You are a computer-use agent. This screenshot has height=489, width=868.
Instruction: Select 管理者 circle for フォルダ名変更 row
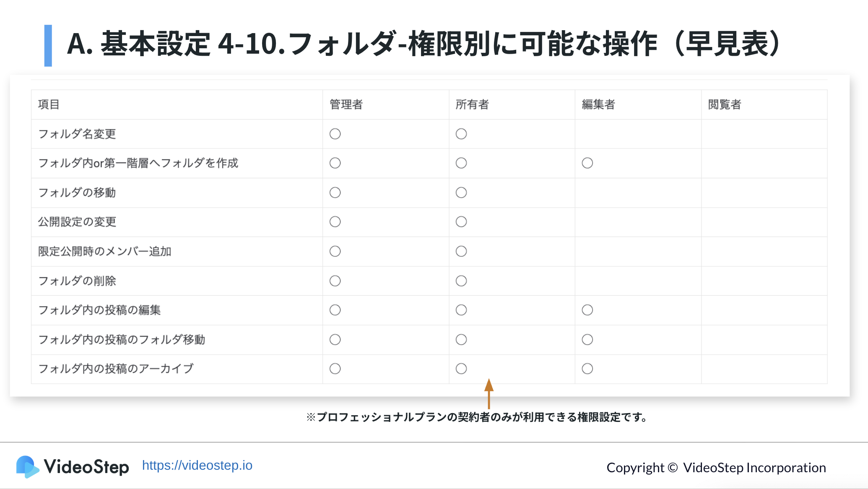click(x=335, y=134)
